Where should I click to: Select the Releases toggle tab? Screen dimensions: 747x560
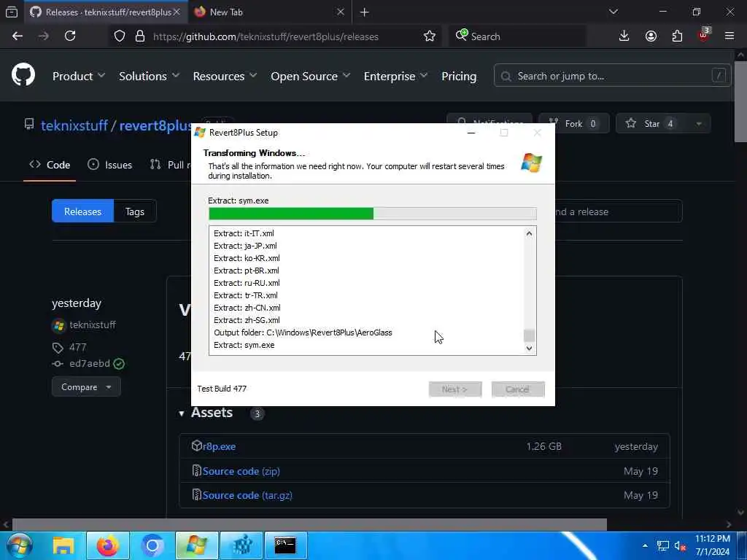pos(83,211)
